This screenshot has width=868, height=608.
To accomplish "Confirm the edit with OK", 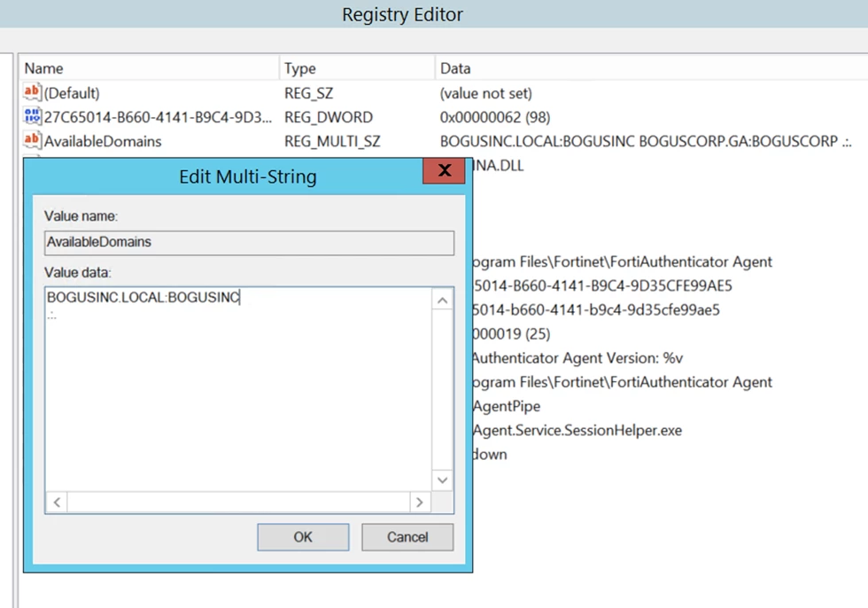I will tap(303, 536).
